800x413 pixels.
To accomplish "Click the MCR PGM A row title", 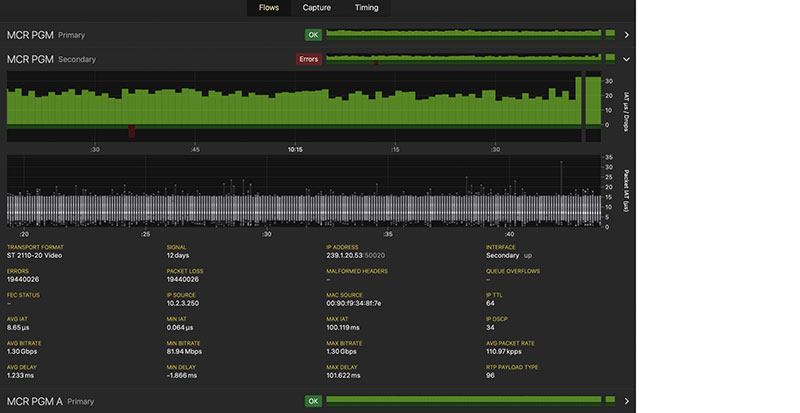I will tap(34, 401).
